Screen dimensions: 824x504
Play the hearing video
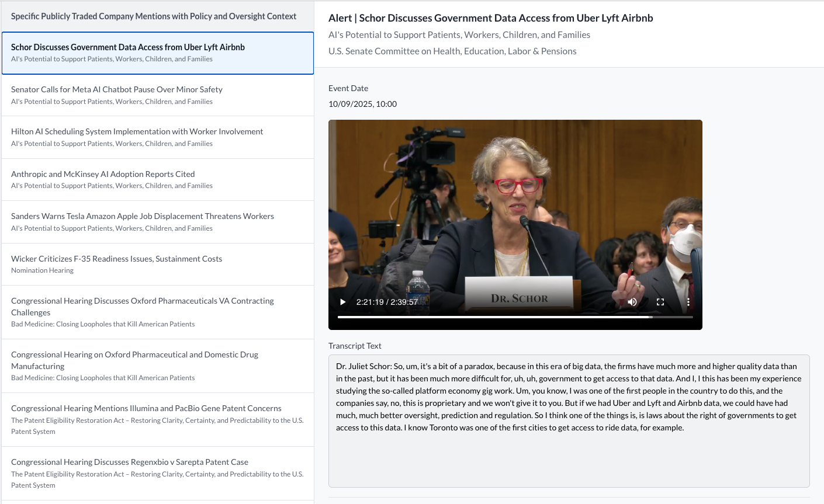click(343, 302)
